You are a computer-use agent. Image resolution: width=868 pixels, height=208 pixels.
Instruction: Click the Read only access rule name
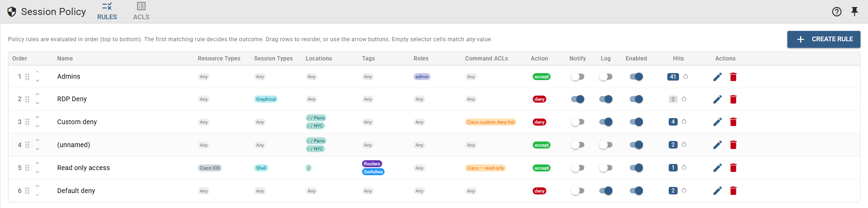coord(83,168)
